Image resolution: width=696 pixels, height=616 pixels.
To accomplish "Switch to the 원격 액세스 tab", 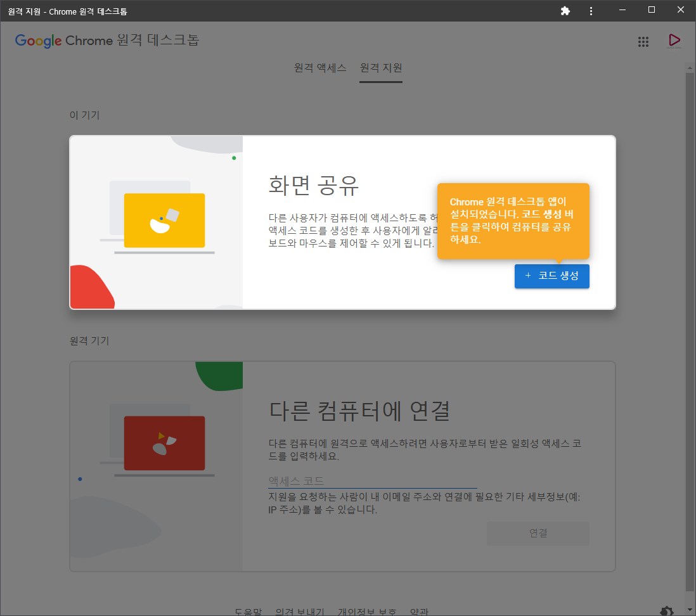I will tap(320, 68).
